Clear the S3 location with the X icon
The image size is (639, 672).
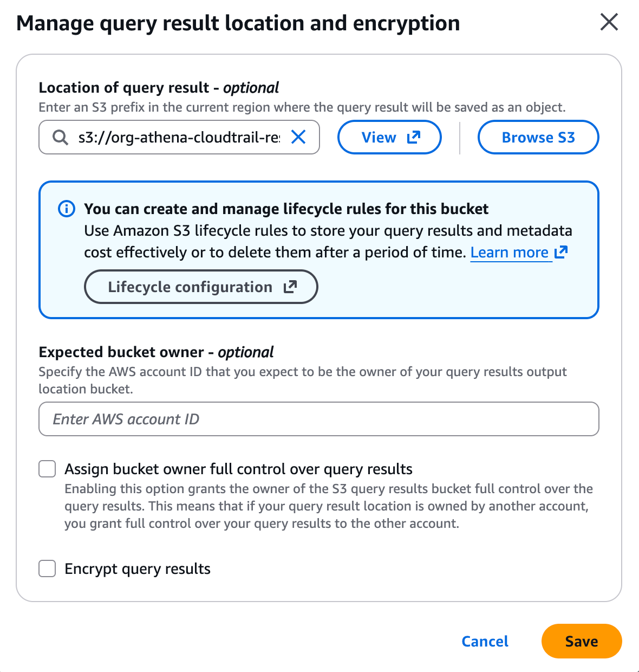pos(298,137)
